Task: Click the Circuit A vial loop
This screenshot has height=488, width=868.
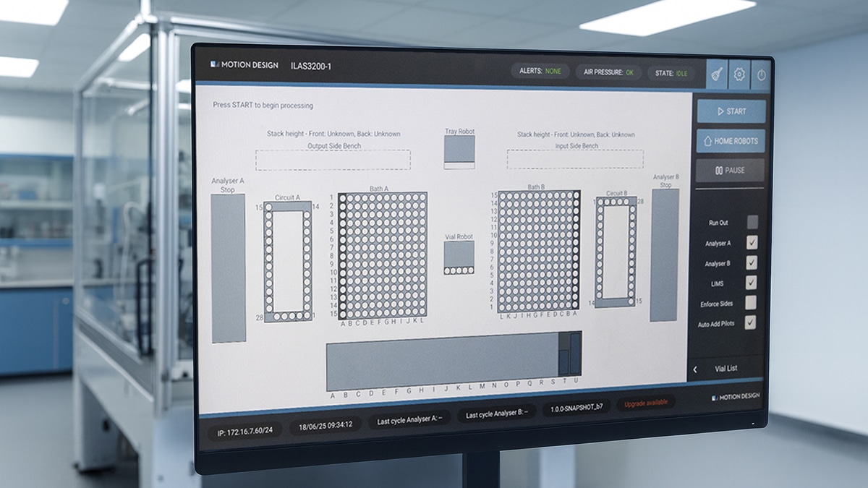Action: click(287, 261)
